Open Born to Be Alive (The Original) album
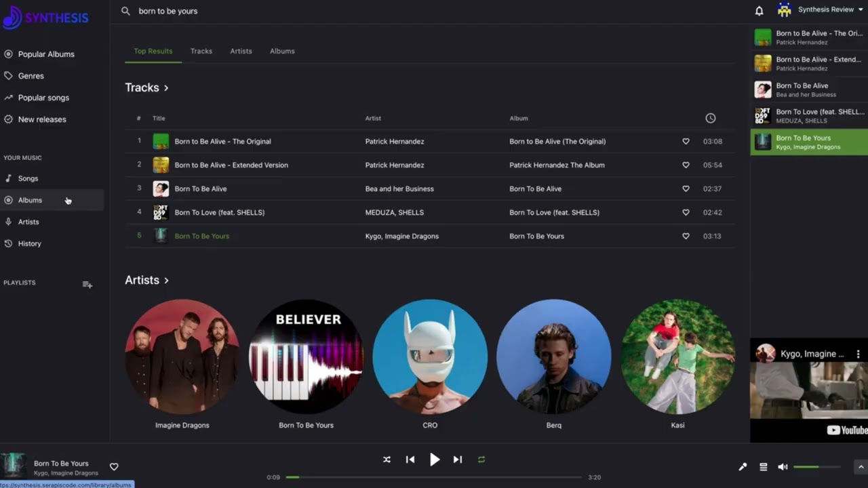This screenshot has height=488, width=868. coord(557,142)
